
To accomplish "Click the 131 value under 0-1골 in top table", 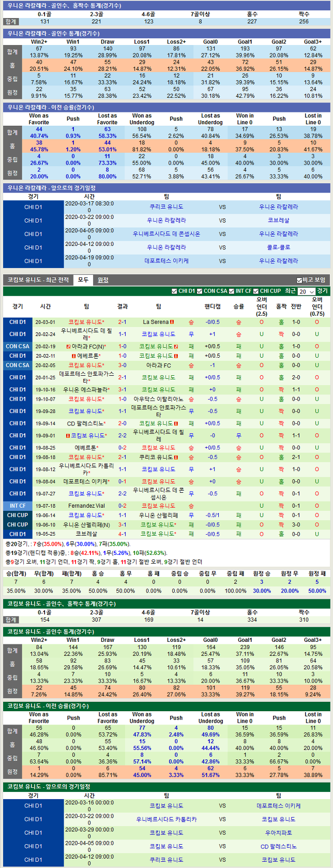I will click(45, 21).
